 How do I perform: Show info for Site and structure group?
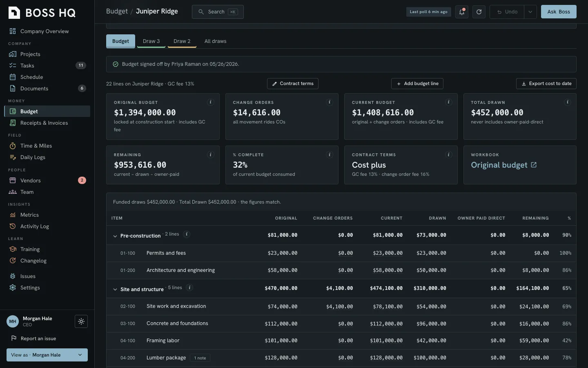tap(189, 287)
